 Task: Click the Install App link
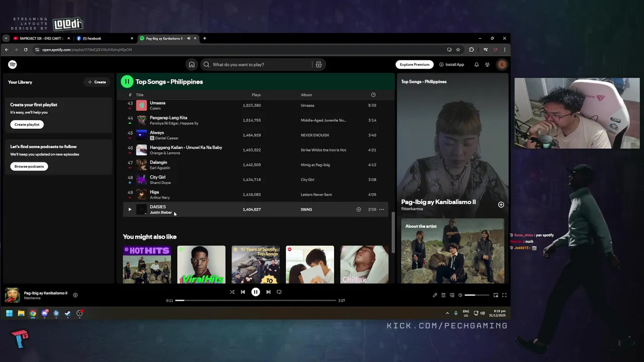tap(451, 64)
